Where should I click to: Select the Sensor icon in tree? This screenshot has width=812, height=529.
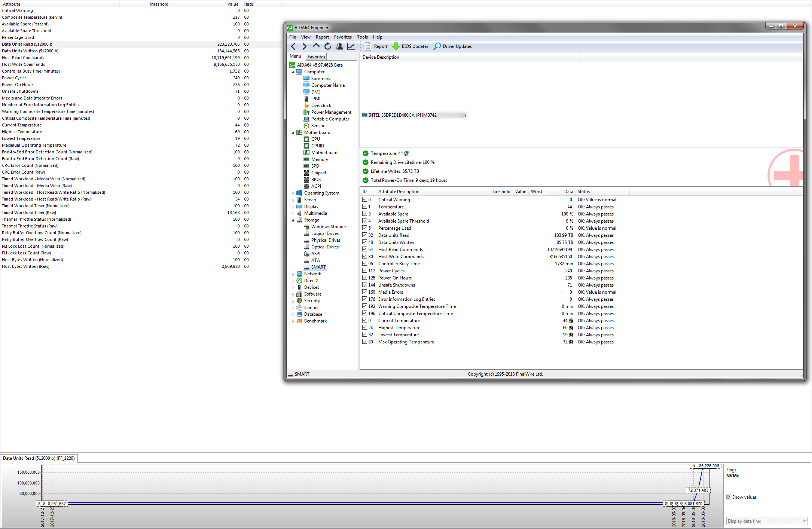(x=306, y=126)
